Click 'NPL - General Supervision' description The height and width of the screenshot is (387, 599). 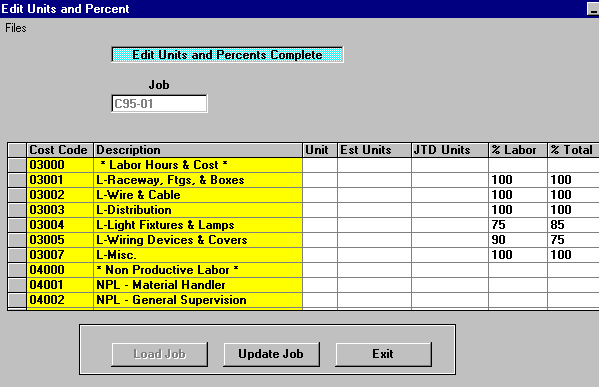198,300
